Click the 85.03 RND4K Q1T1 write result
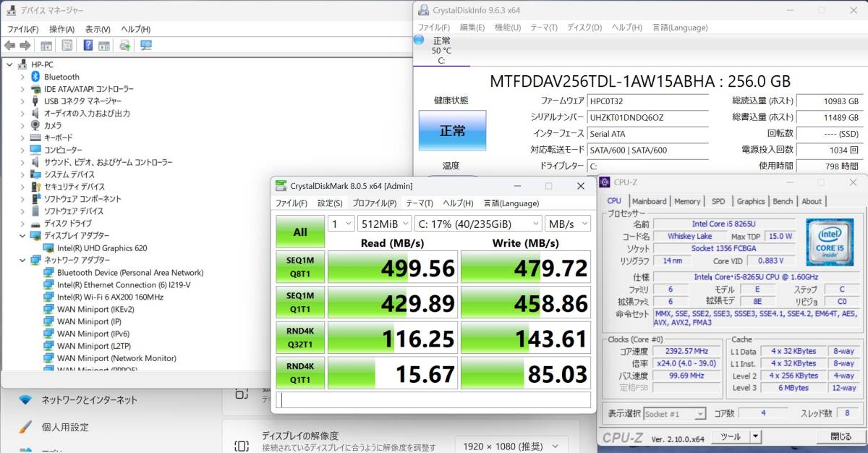868x453 pixels. (x=526, y=373)
